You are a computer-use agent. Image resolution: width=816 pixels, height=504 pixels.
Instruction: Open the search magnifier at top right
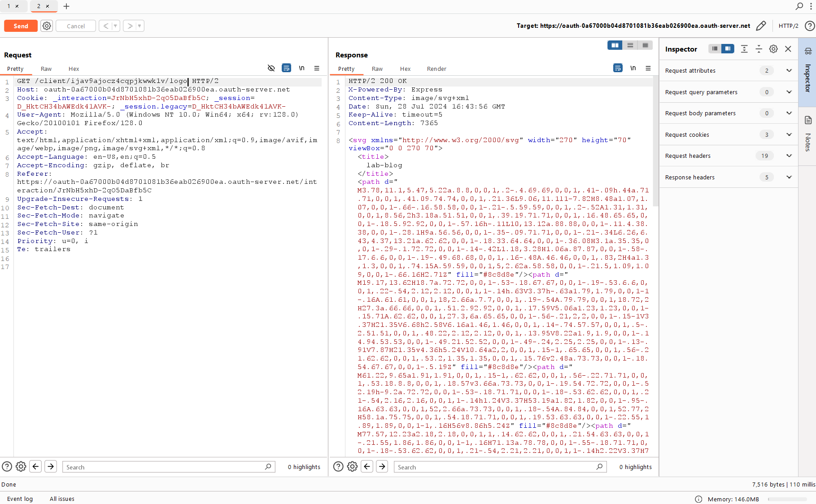pos(799,6)
